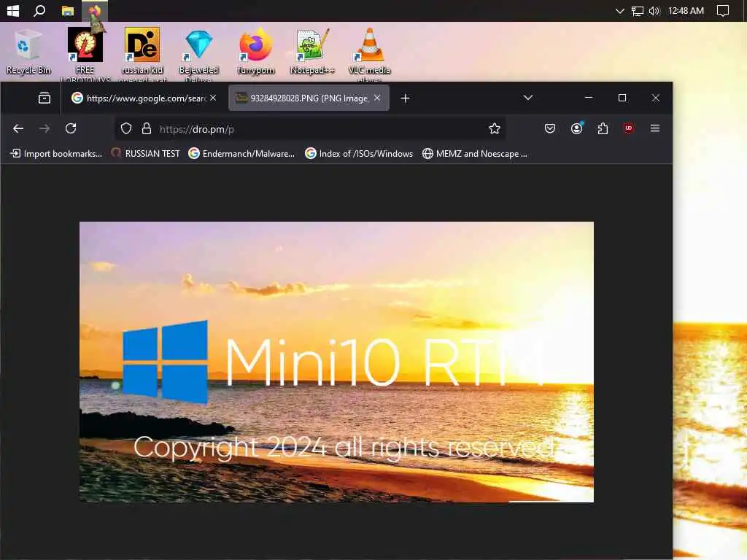Minimize the Firefox window

pyautogui.click(x=589, y=98)
